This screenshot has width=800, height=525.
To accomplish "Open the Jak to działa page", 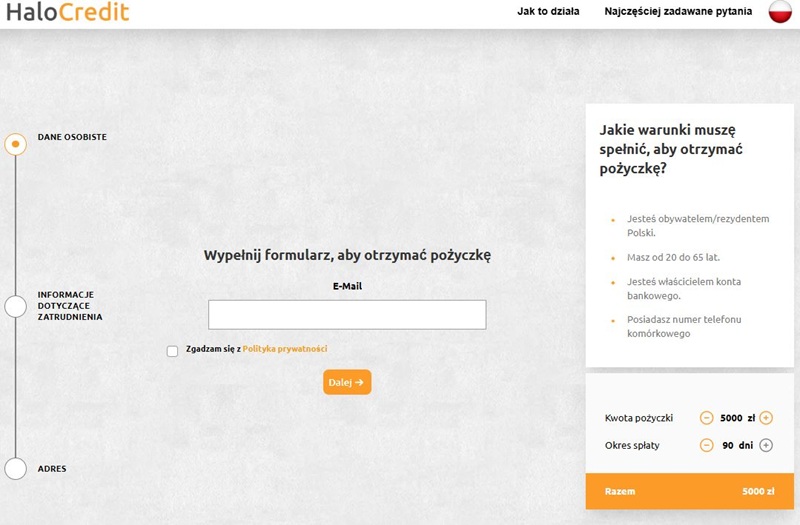I will click(x=548, y=12).
